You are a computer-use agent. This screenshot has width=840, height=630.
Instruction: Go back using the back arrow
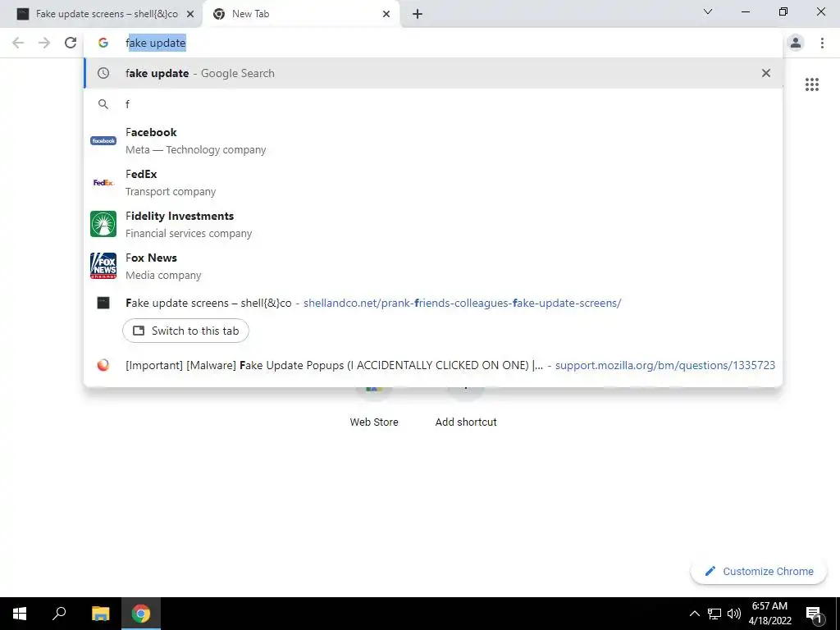pyautogui.click(x=18, y=43)
